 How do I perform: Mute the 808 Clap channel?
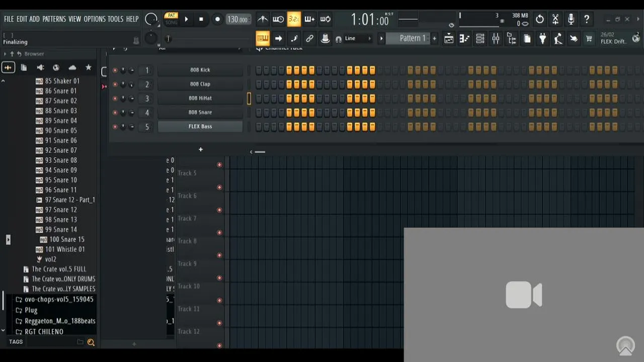pyautogui.click(x=115, y=84)
